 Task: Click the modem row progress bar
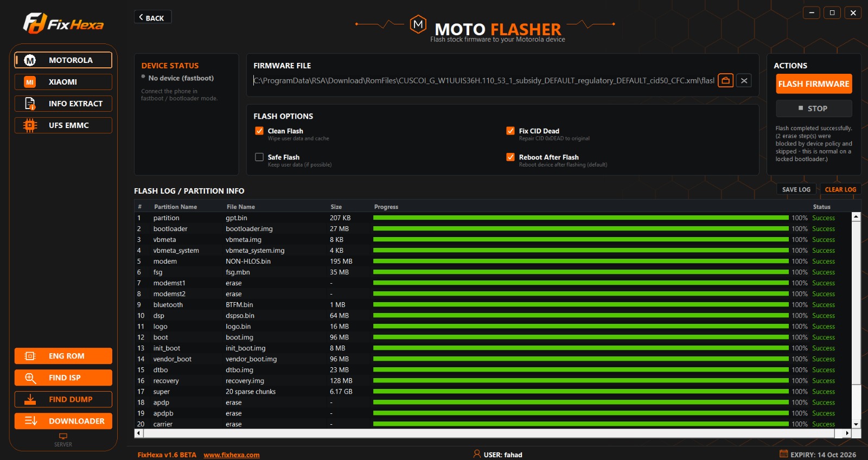[x=581, y=261]
